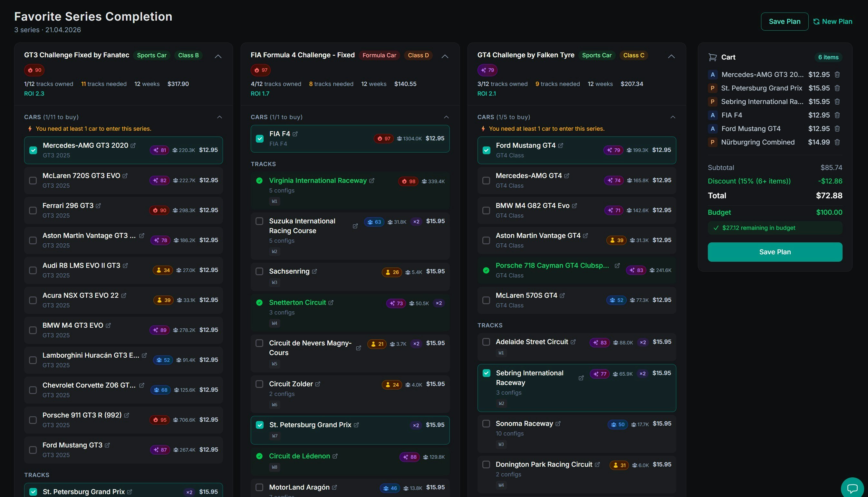Open external link for Ferrari 296 GT3
The width and height of the screenshot is (868, 497).
pyautogui.click(x=98, y=206)
